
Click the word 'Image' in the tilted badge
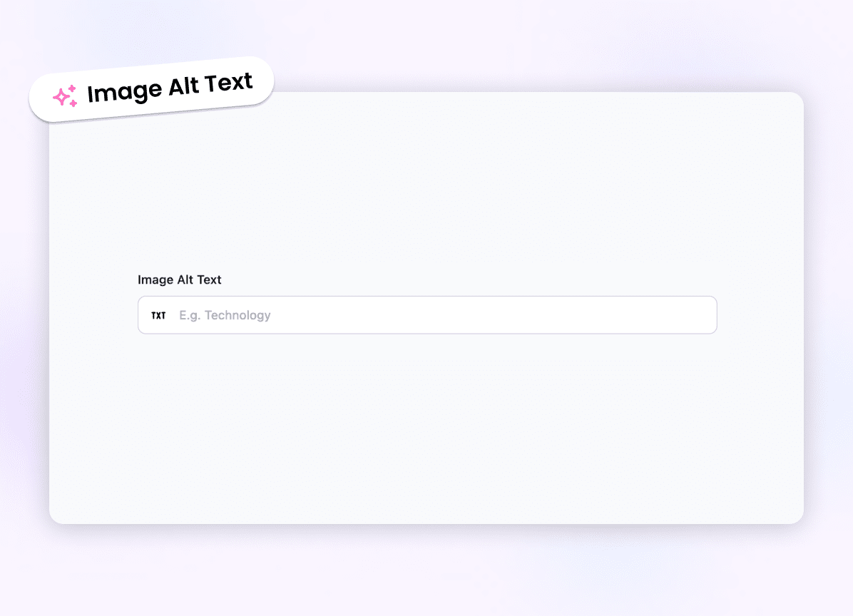[125, 91]
